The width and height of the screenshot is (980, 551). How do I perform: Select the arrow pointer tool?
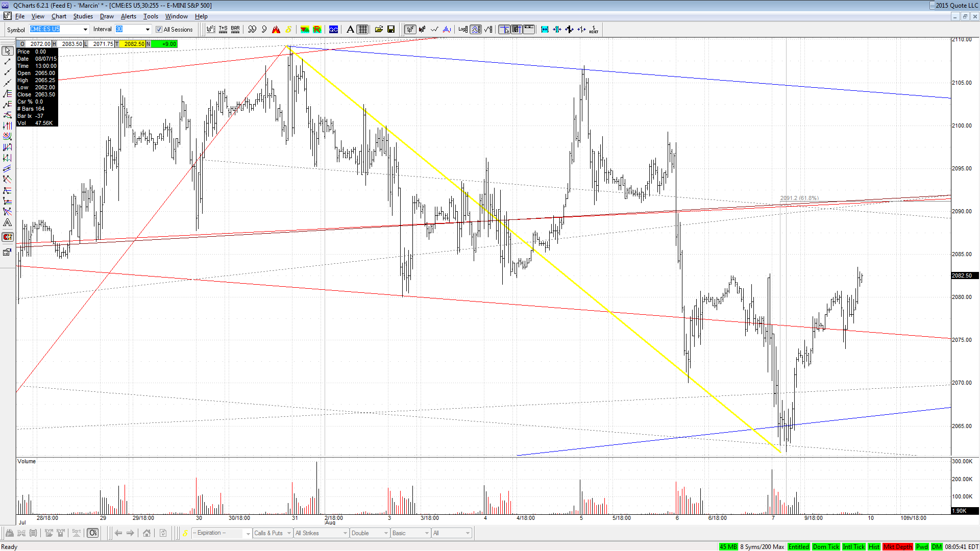pos(7,51)
